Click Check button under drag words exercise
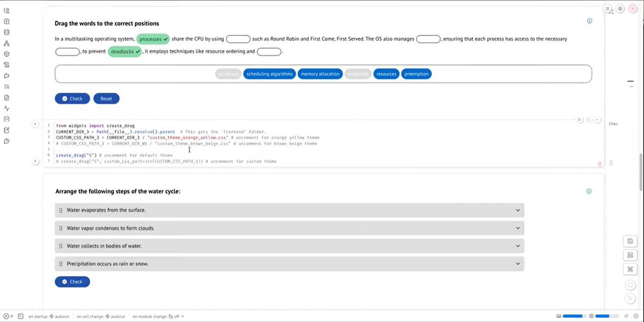The image size is (644, 322). click(x=72, y=98)
